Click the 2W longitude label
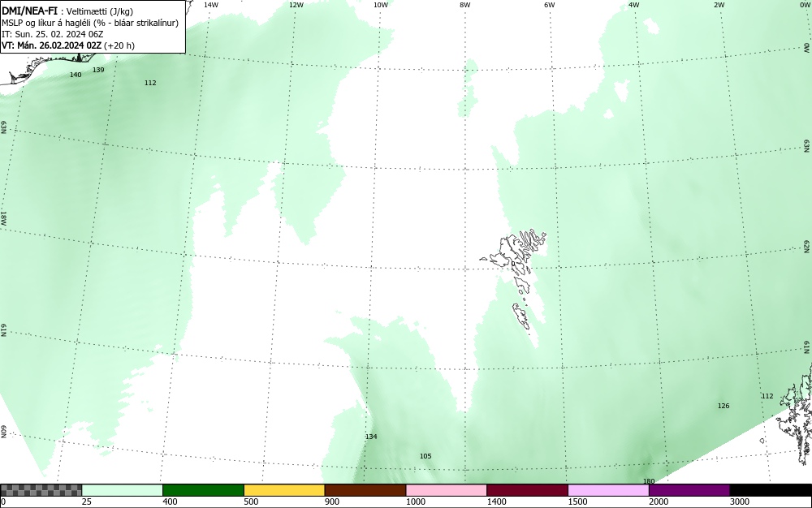This screenshot has width=812, height=508. pyautogui.click(x=719, y=5)
